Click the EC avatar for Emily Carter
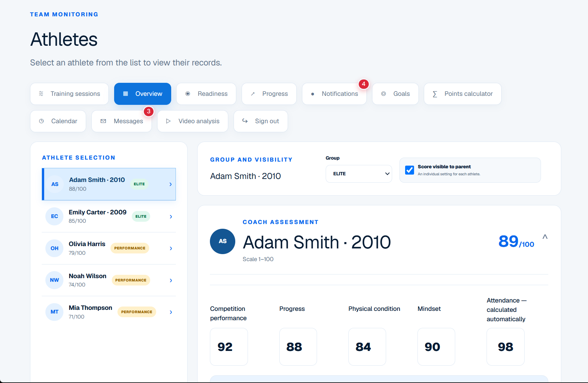The image size is (588, 383). [54, 216]
